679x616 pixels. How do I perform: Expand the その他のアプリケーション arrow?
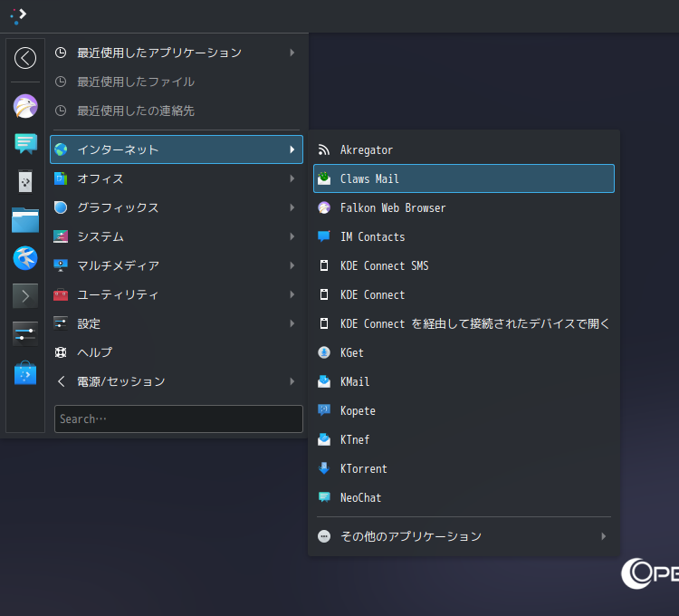point(604,536)
